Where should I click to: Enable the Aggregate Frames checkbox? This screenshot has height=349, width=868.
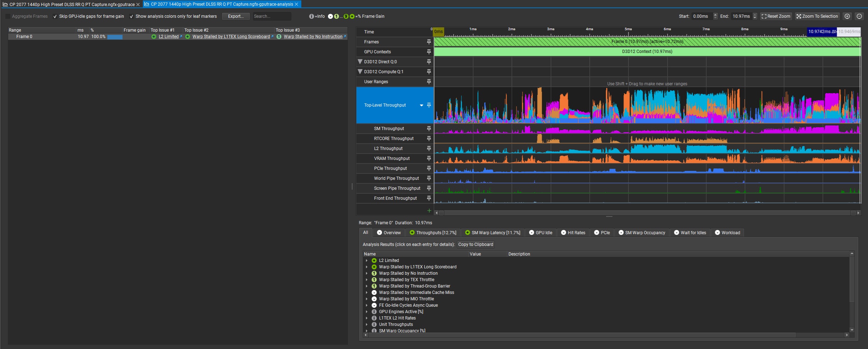tap(8, 16)
